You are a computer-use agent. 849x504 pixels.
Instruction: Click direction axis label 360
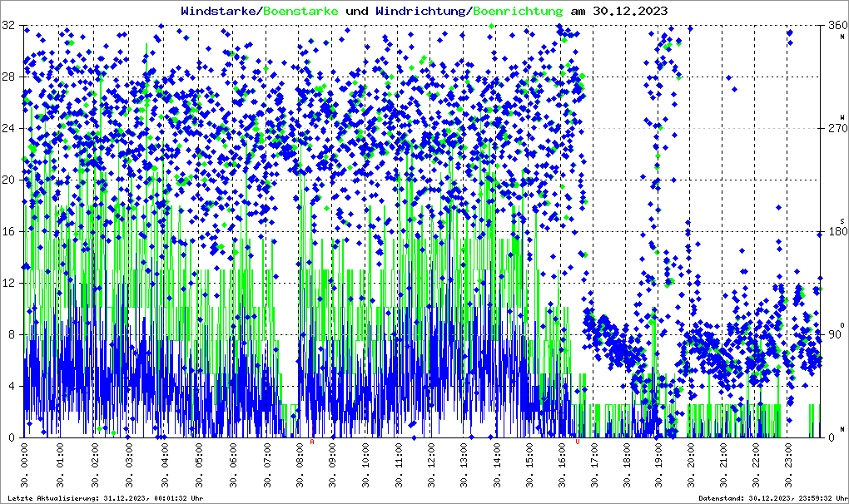coord(838,26)
